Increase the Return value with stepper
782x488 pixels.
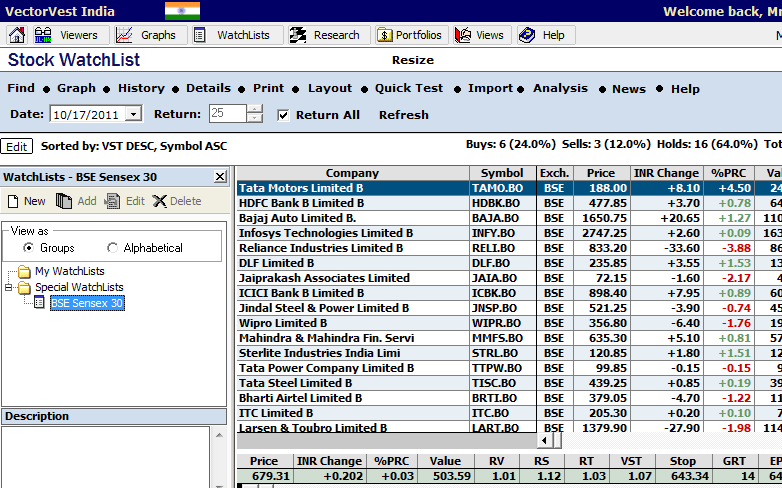click(255, 109)
